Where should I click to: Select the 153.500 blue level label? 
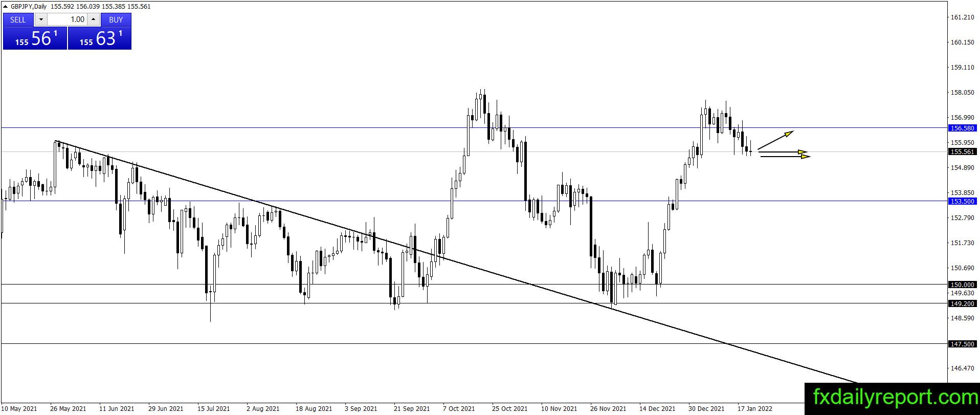pyautogui.click(x=962, y=201)
